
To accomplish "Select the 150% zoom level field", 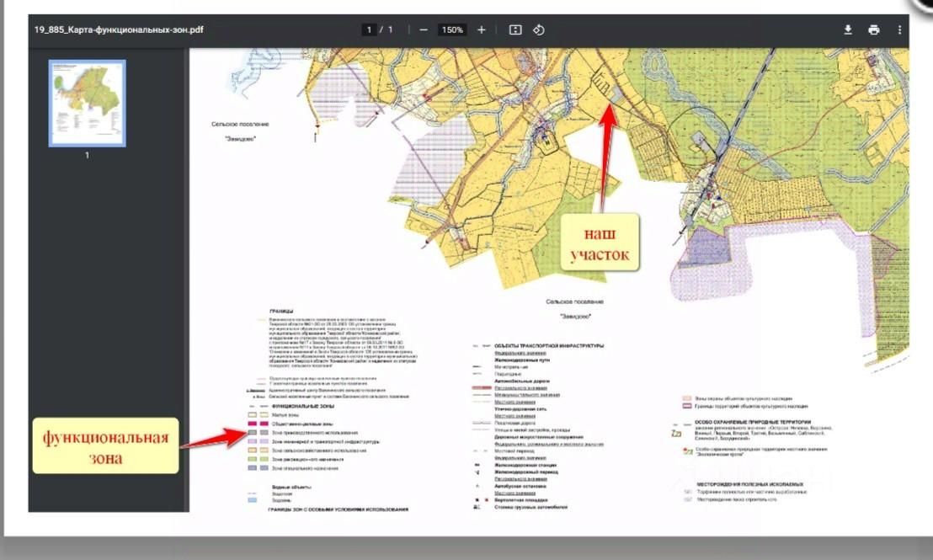I will click(452, 29).
